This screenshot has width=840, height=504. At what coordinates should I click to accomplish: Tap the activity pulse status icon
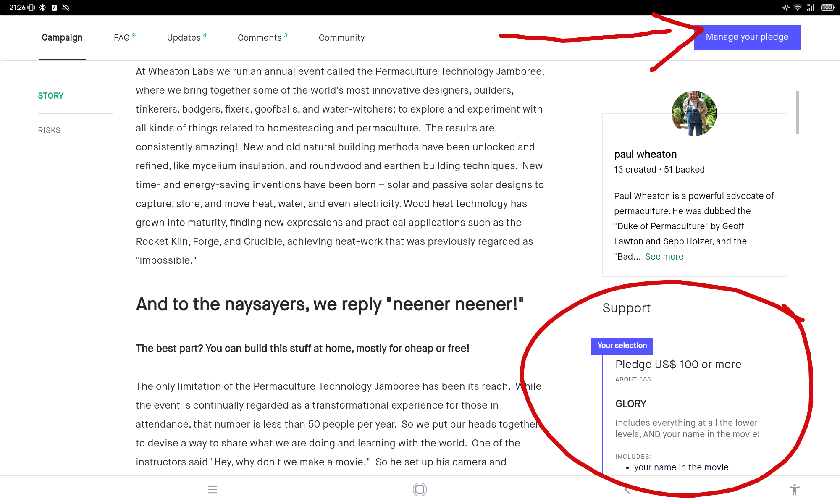(785, 8)
